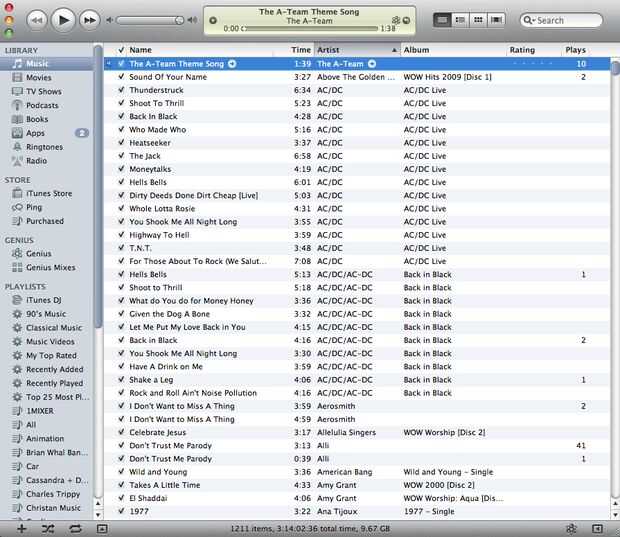The image size is (620, 537).
Task: Uncheck Wild and Young checkbox
Action: 121,471
